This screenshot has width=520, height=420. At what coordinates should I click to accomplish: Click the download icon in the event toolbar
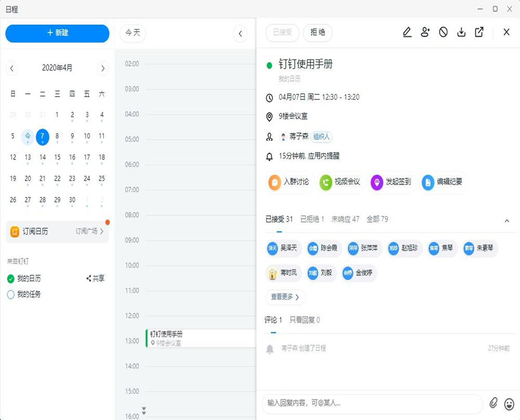point(461,32)
